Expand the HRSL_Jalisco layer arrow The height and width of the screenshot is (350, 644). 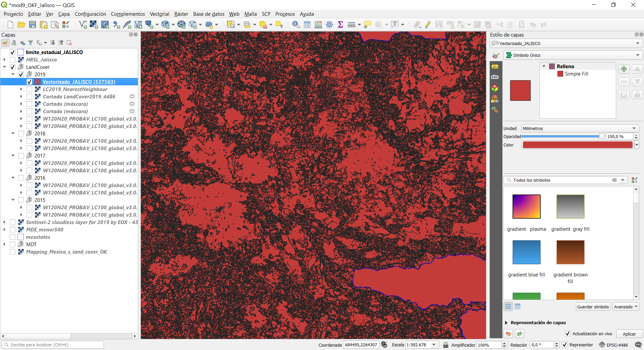tap(4, 59)
